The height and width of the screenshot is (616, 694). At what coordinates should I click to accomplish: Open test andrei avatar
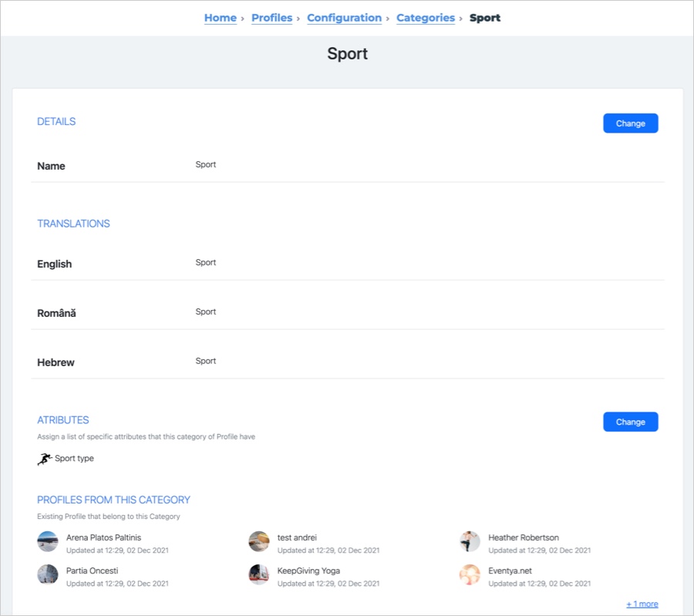coord(259,541)
